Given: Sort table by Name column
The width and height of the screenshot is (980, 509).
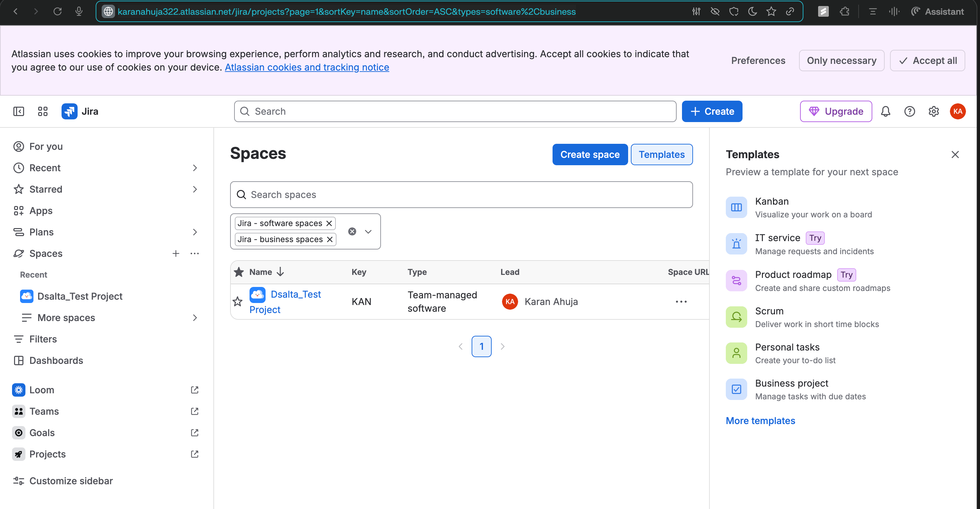Looking at the screenshot, I should pyautogui.click(x=267, y=272).
